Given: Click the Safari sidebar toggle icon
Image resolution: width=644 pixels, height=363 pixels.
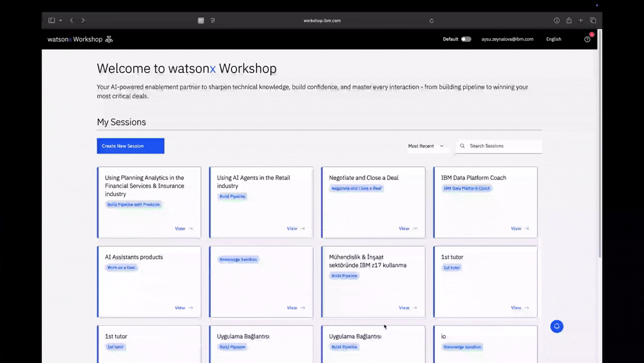Looking at the screenshot, I should coord(52,20).
